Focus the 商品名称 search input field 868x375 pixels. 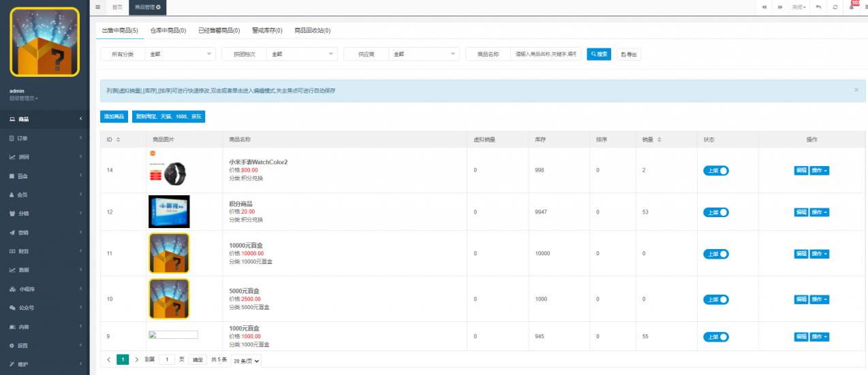coord(545,54)
